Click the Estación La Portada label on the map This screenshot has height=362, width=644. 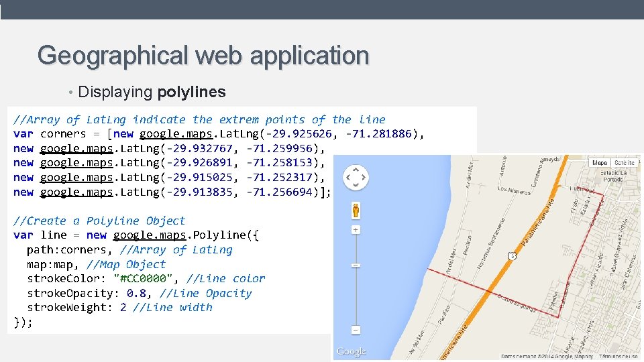click(x=613, y=176)
